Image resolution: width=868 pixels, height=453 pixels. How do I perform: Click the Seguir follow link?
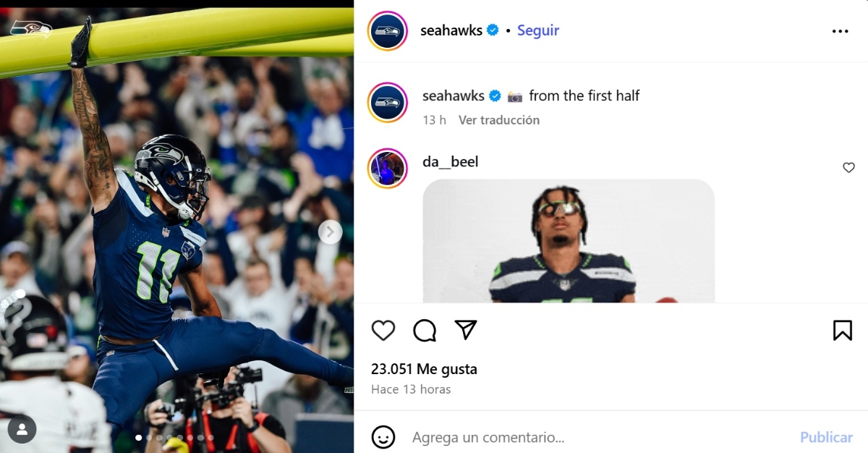point(538,30)
